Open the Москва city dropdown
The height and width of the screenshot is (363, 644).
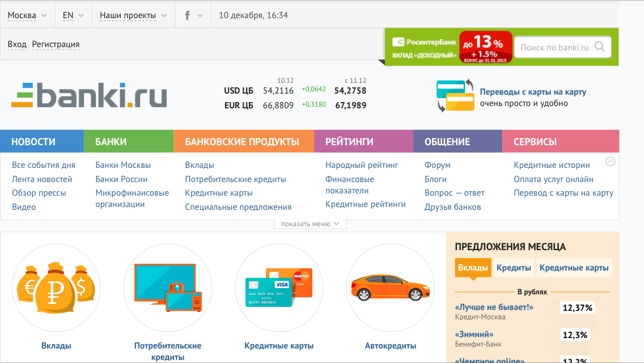tap(27, 16)
